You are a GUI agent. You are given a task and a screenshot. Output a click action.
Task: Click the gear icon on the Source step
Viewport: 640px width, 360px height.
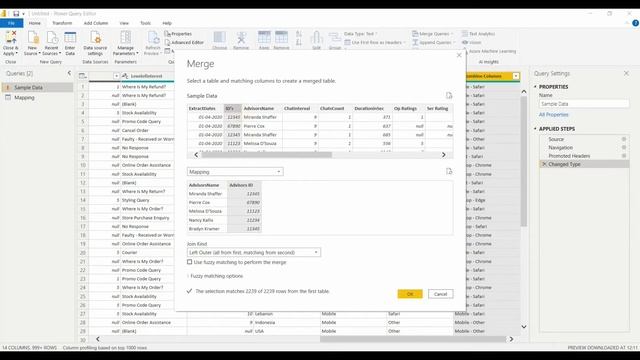[x=624, y=139]
